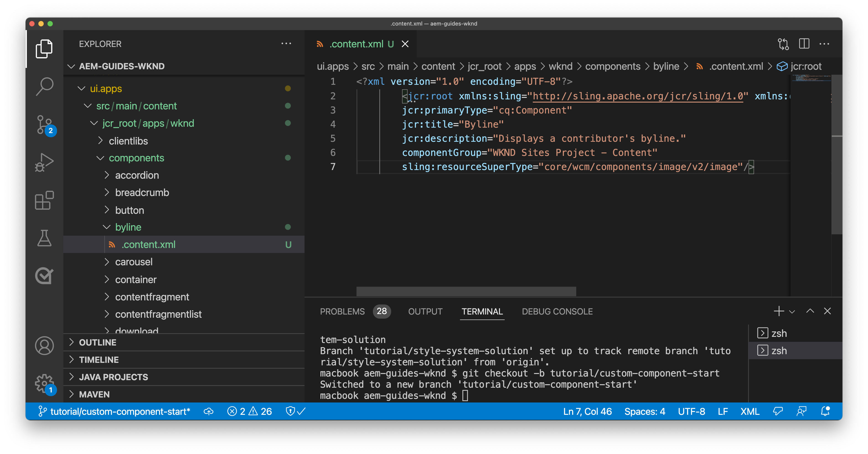Click the editor horizontal scrollbar
The image size is (868, 454).
pos(466,291)
